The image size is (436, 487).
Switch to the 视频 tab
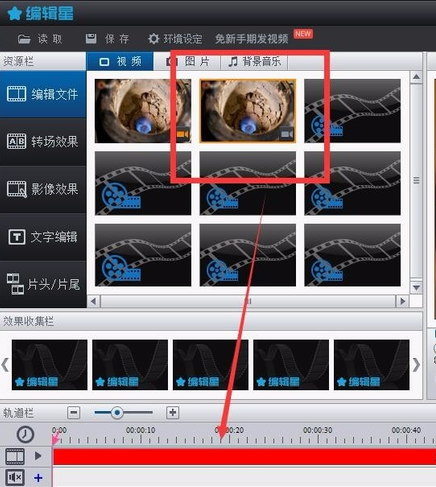point(120,61)
